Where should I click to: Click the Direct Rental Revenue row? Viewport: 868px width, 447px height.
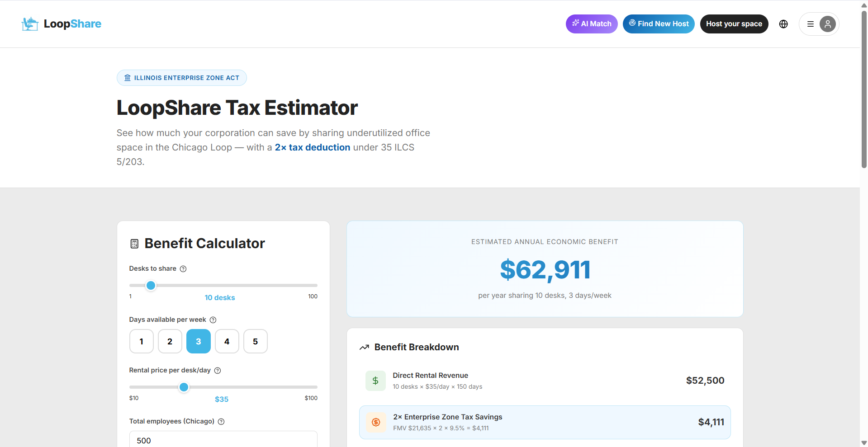[545, 381]
